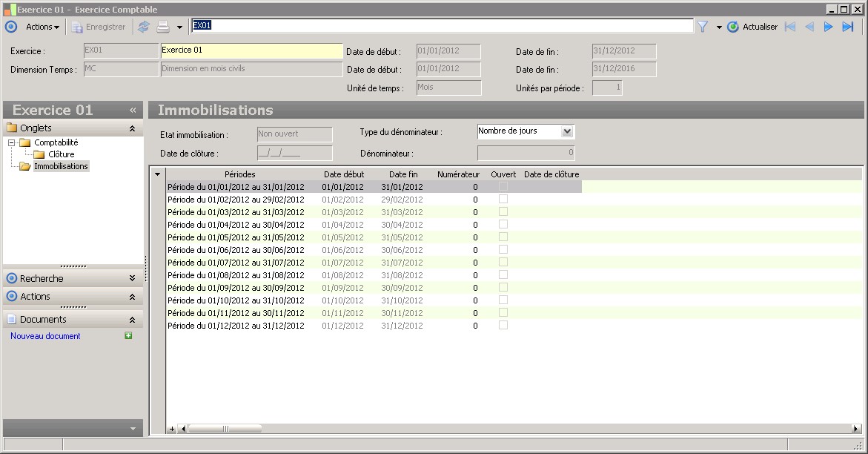868x454 pixels.
Task: Go to the next record arrow
Action: (829, 27)
